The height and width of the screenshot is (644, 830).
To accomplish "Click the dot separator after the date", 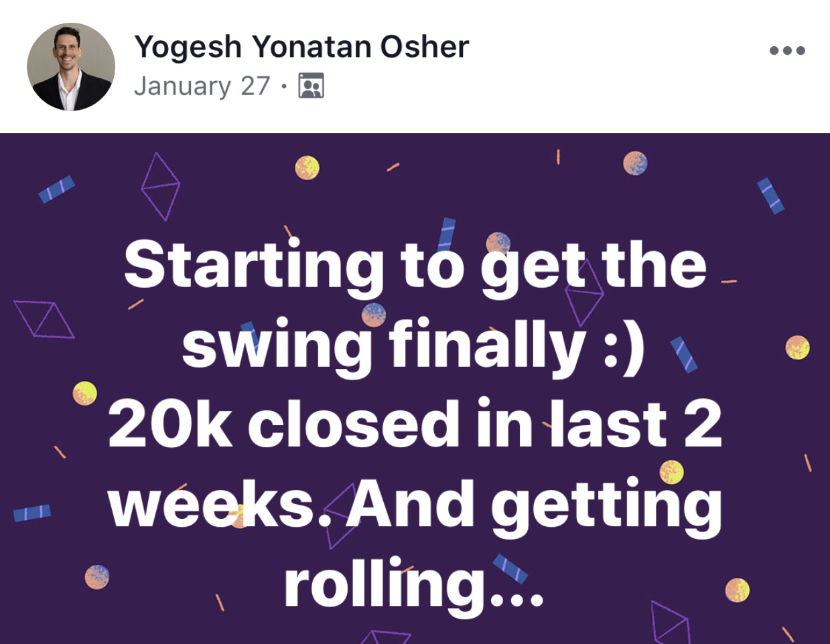I will 284,86.
